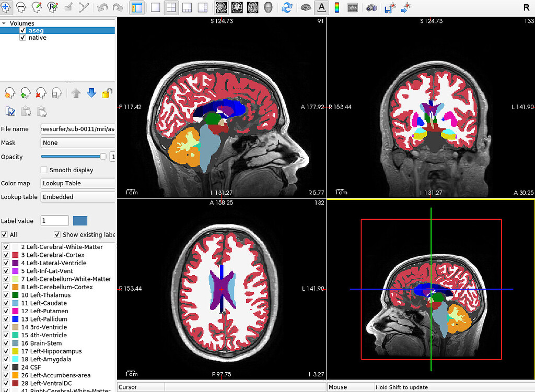Viewport: 535px width, 392px height.
Task: Open the Label value color swatch
Action: pos(80,220)
